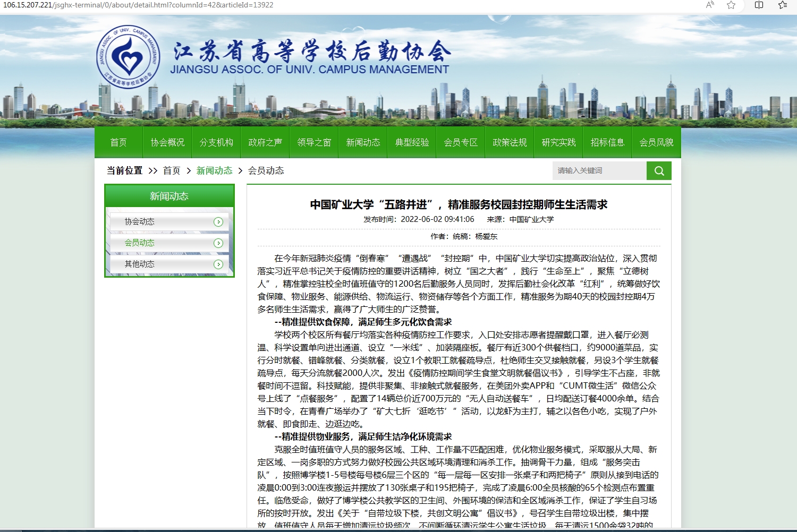
Task: Click arrow icon beside 协会动态
Action: click(x=218, y=222)
